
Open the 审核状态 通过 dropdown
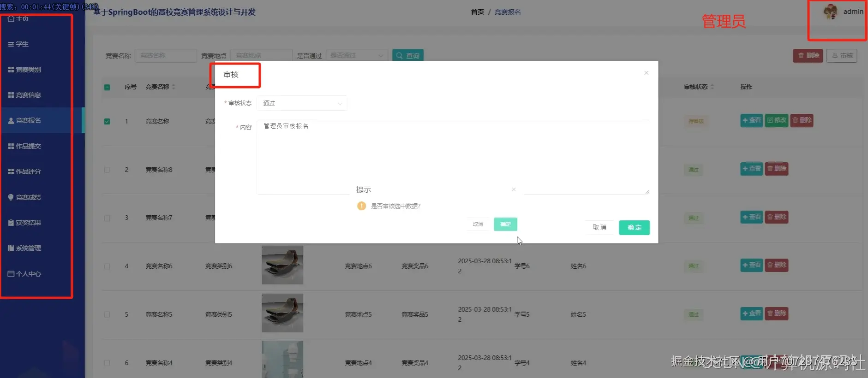302,103
